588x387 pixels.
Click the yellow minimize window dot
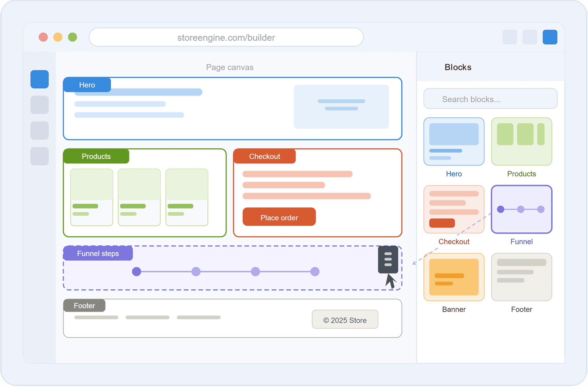tap(58, 37)
